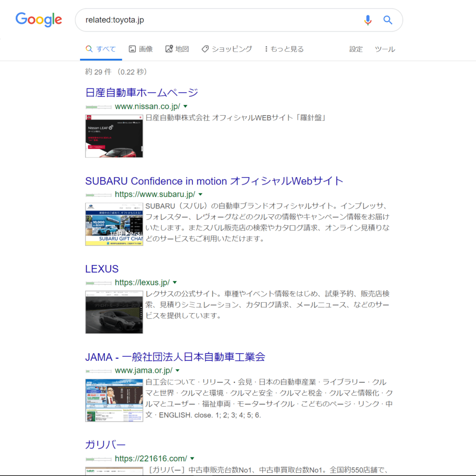
Task: Click the 日産自動車株式会社 オフィシャルWEBサイト snippet
Action: [236, 118]
